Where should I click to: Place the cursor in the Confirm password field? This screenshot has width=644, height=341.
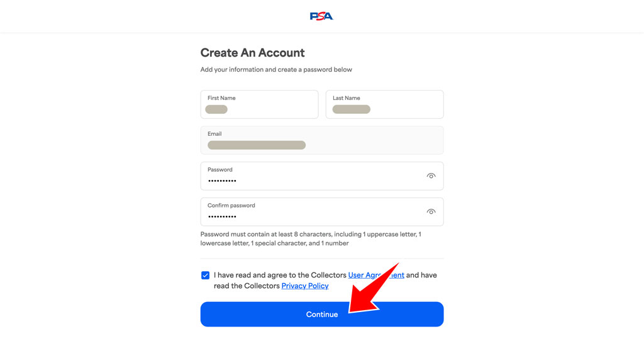(x=322, y=211)
